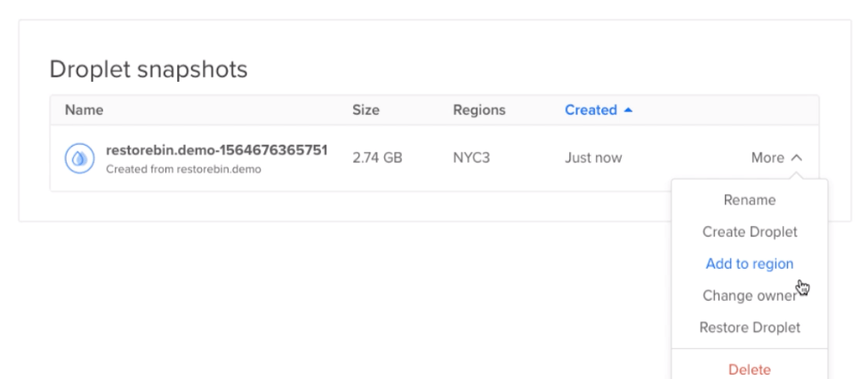
Task: Collapse menu using the More chevron
Action: point(797,158)
